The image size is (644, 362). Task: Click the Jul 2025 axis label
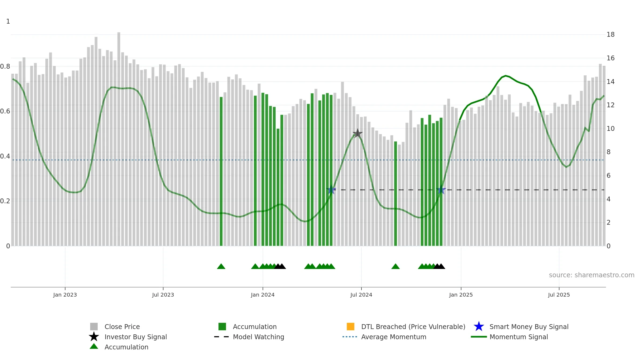(x=559, y=295)
